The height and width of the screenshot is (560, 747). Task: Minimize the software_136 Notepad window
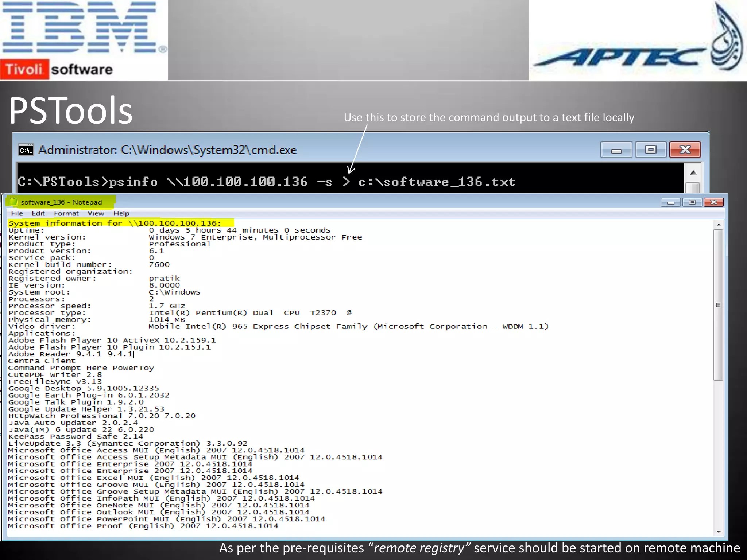click(670, 202)
